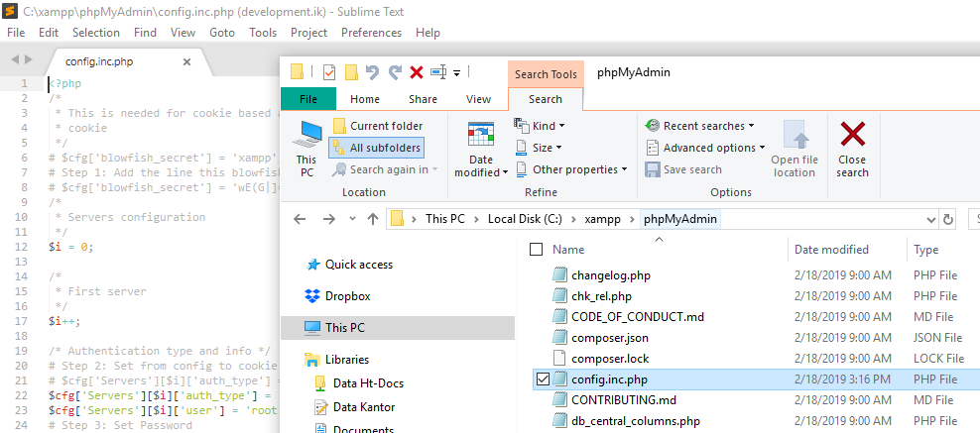Close the config.inc.php tab in Sublime
The width and height of the screenshot is (980, 433).
[x=186, y=61]
